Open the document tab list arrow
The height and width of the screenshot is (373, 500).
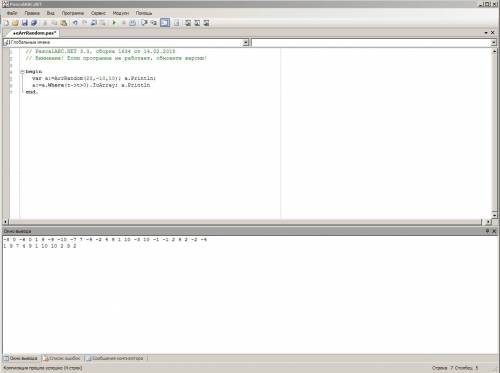point(486,33)
